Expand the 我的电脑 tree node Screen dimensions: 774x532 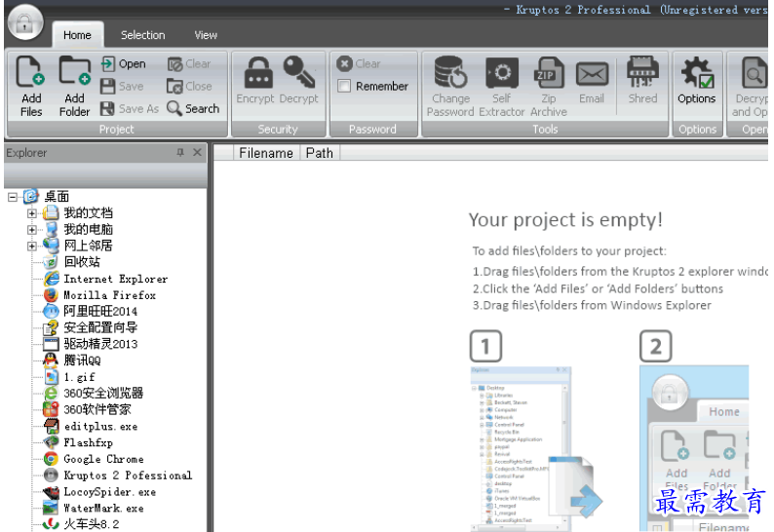(x=31, y=230)
